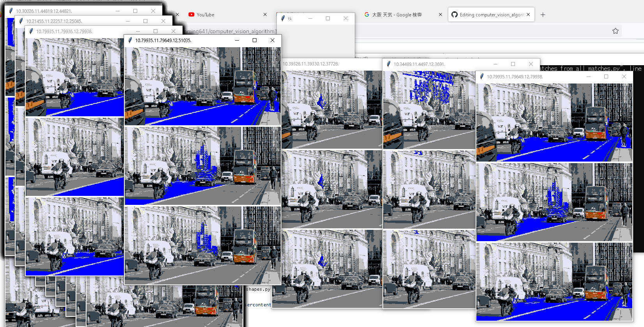Click the feather icon of window 10.34489.11.4497.12.3691.
The height and width of the screenshot is (327, 644).
coord(388,64)
